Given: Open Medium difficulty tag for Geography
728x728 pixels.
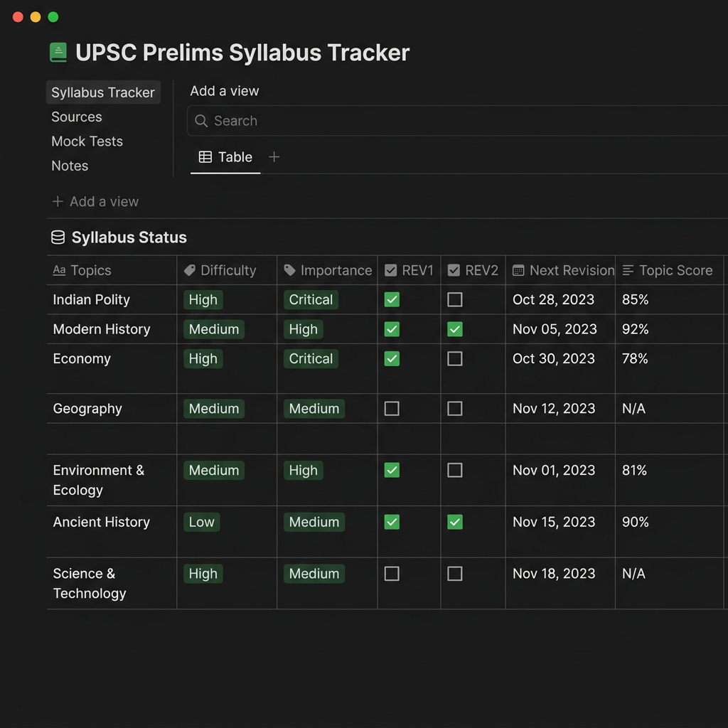Looking at the screenshot, I should [x=214, y=409].
